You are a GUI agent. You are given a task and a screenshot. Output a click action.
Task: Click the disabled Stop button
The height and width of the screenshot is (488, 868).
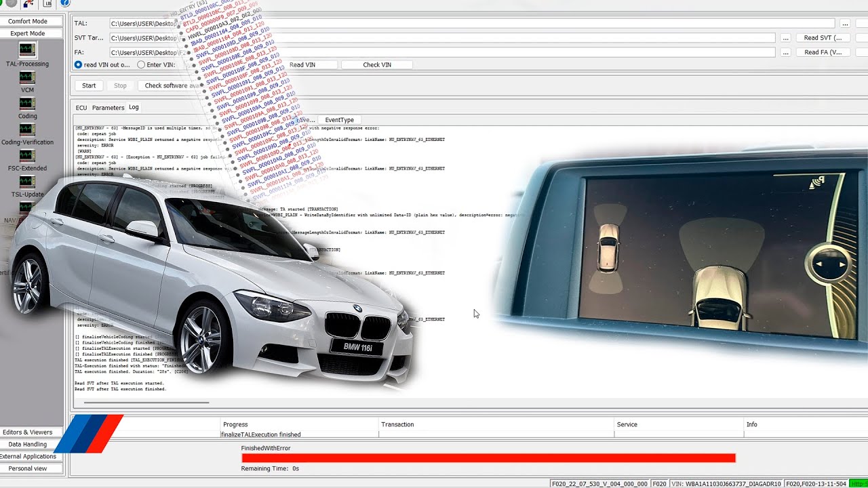[x=120, y=86]
